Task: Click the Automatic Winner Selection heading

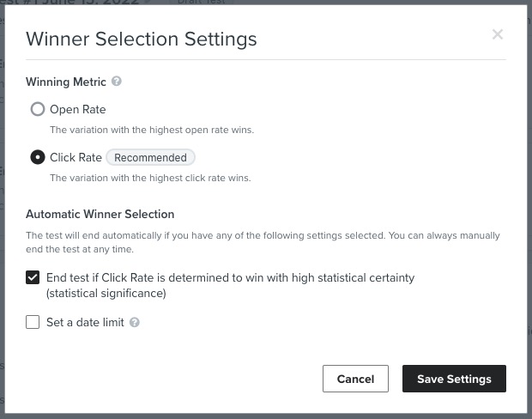Action: tap(100, 215)
